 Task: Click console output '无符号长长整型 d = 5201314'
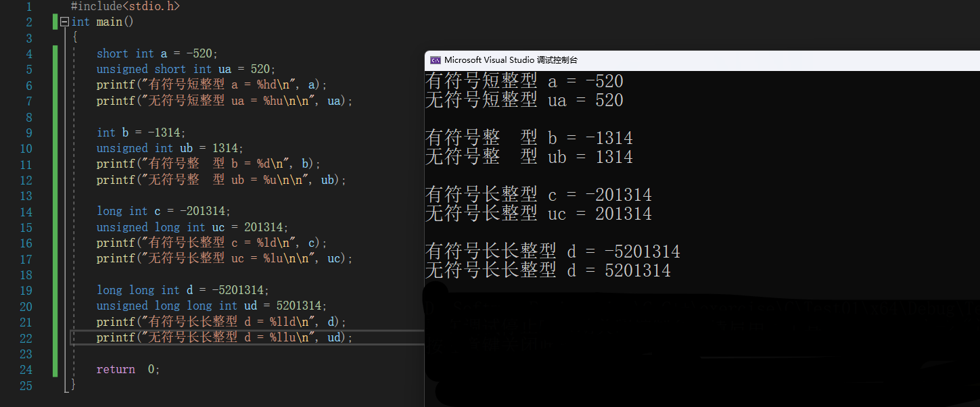pos(548,270)
